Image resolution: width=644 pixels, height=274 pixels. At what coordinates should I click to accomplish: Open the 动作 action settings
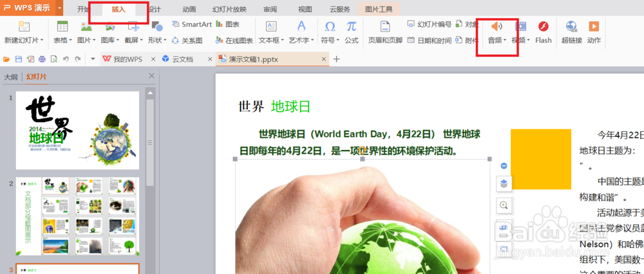pos(594,32)
